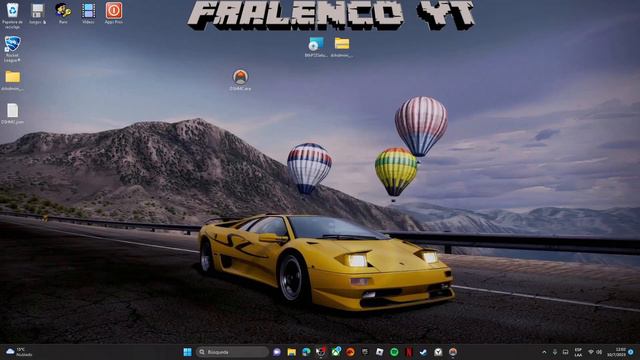Open the yellow folder below Rocket League
The image size is (640, 360).
(x=12, y=80)
